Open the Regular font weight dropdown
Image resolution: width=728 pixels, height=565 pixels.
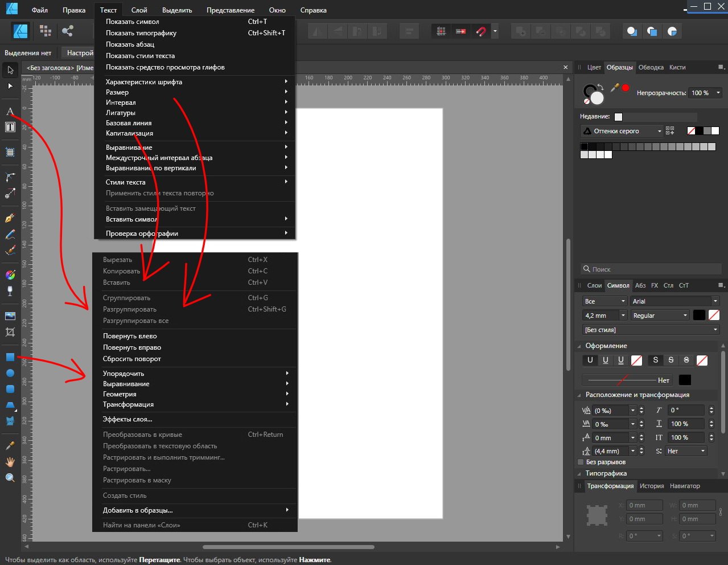click(x=659, y=315)
